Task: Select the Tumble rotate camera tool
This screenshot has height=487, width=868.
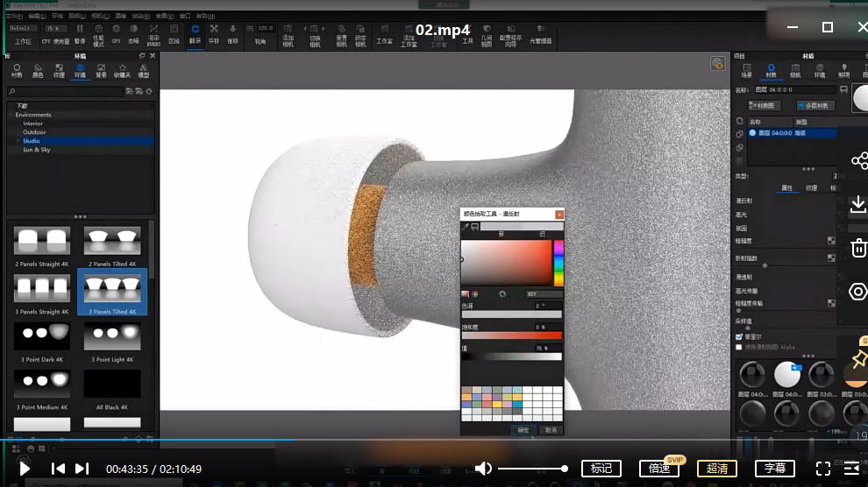Action: [x=195, y=33]
